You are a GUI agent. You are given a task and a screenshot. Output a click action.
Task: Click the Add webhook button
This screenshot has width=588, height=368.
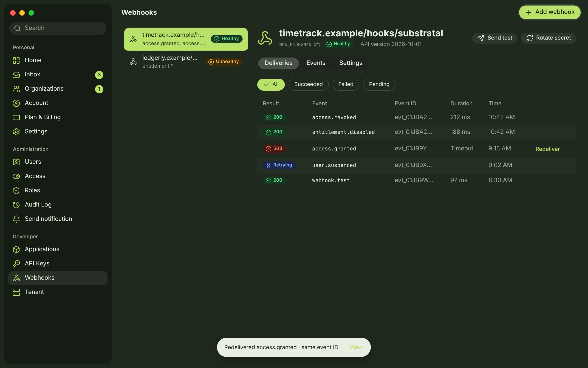(550, 12)
